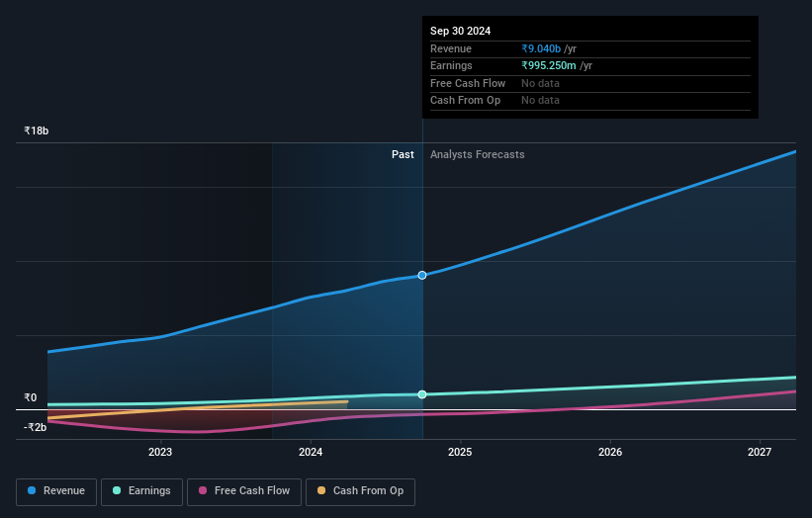812x518 pixels.
Task: Click the -₹2b y-axis label
Action: 36,427
